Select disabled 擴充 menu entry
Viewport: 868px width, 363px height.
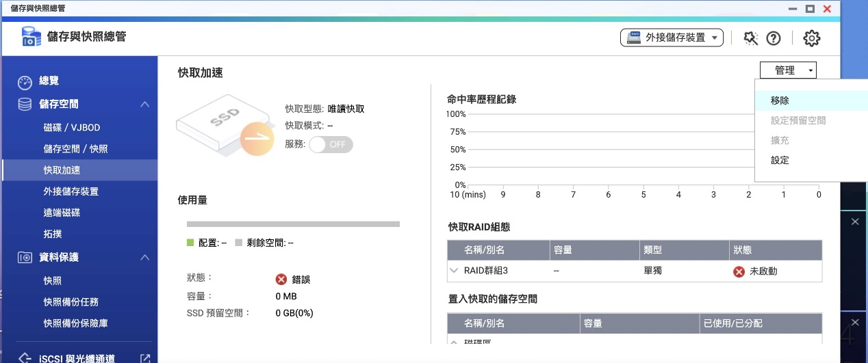[x=780, y=140]
